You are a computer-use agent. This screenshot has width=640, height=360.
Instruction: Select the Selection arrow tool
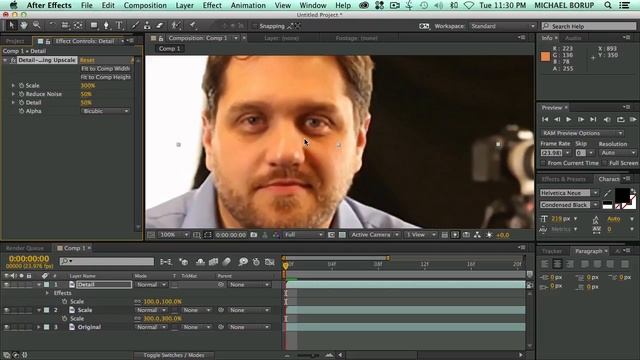pos(11,25)
